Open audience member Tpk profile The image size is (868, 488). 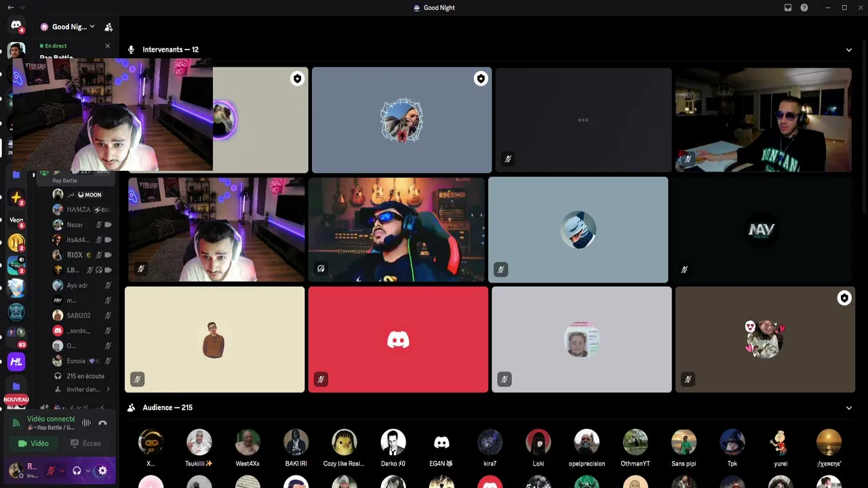732,448
